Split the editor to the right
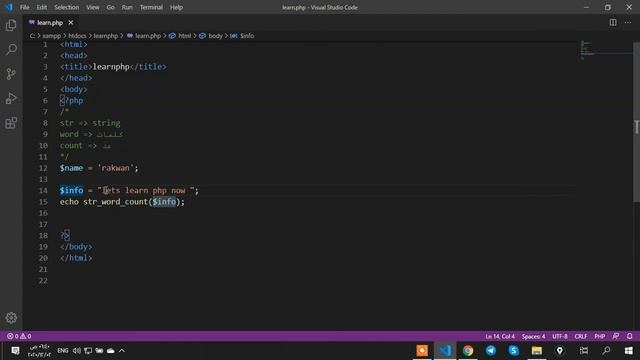The height and width of the screenshot is (360, 640). 613,22
